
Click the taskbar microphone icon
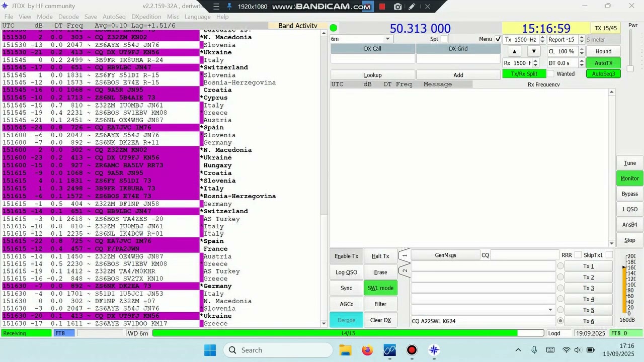coord(534,350)
